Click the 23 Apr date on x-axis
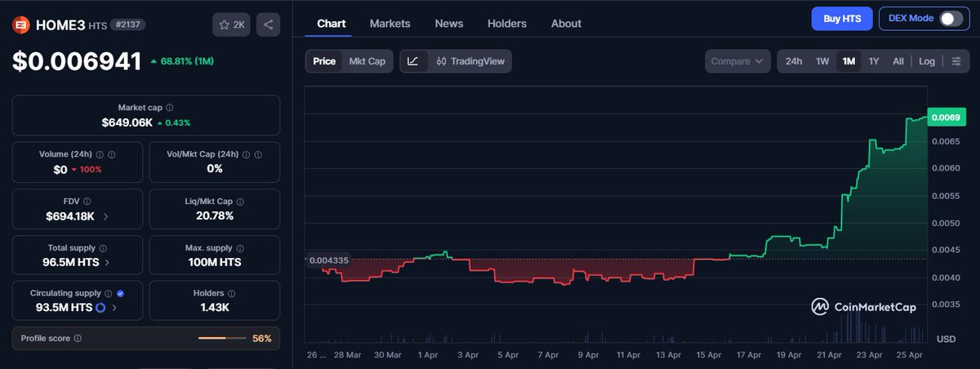Screen dimensions: 980x369 (870, 355)
